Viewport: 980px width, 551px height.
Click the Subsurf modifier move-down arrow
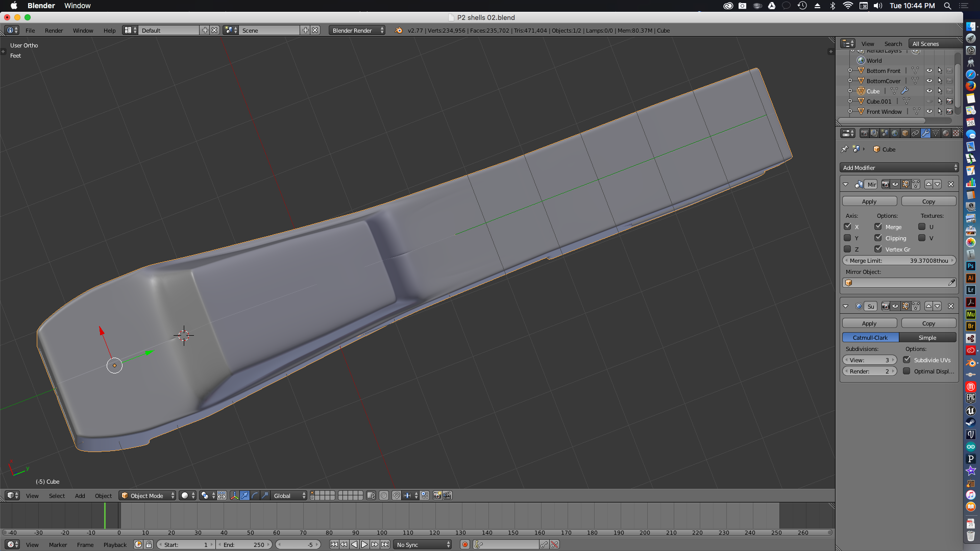click(938, 306)
